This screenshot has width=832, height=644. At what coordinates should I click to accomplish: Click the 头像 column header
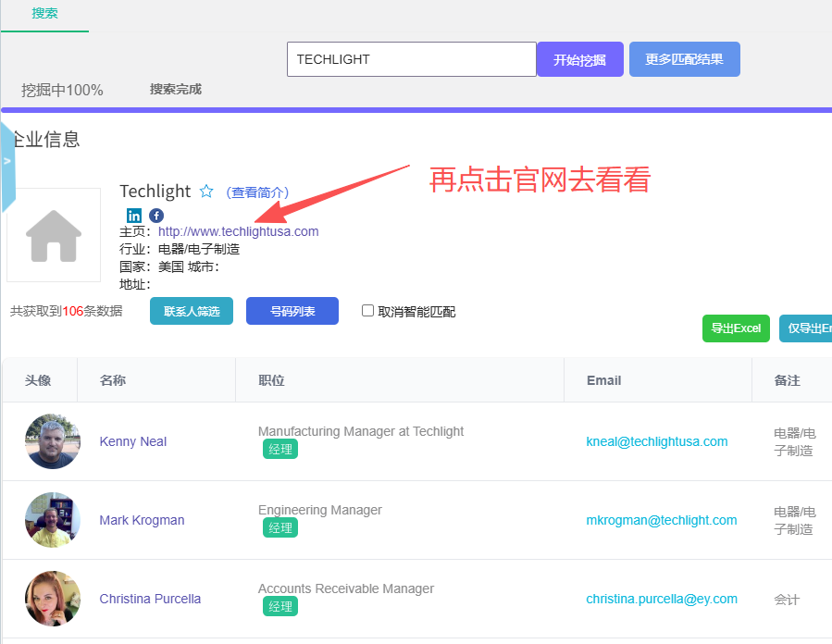38,380
